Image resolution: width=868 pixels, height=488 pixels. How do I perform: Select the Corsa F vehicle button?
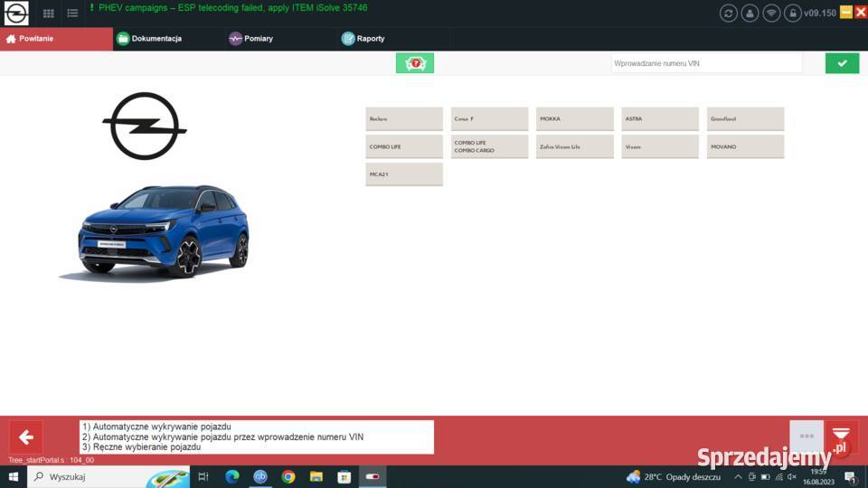coord(489,119)
